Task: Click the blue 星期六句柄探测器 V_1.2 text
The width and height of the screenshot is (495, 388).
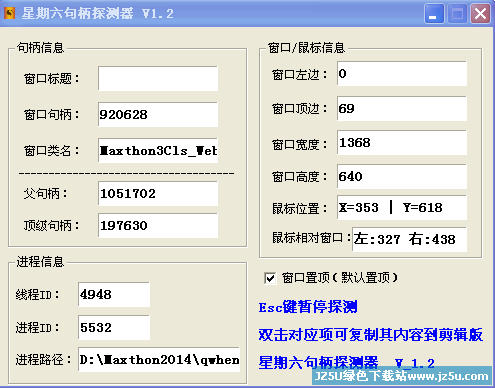Action: coord(347,363)
